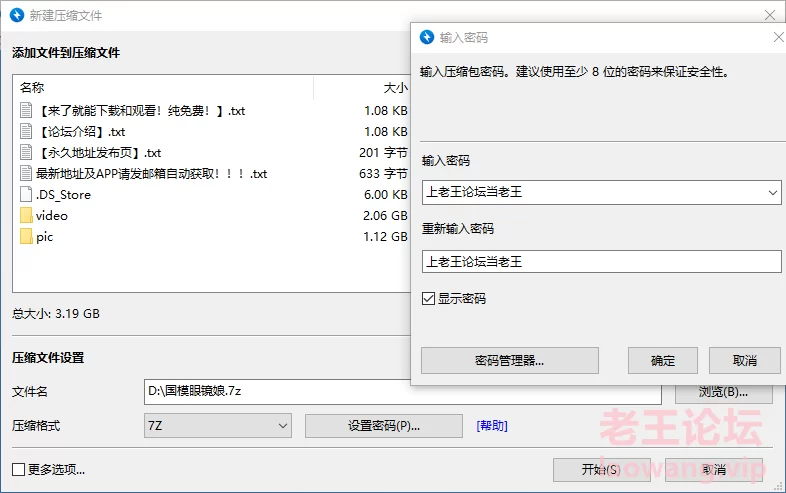Confirm the password with 确定

[x=663, y=361]
